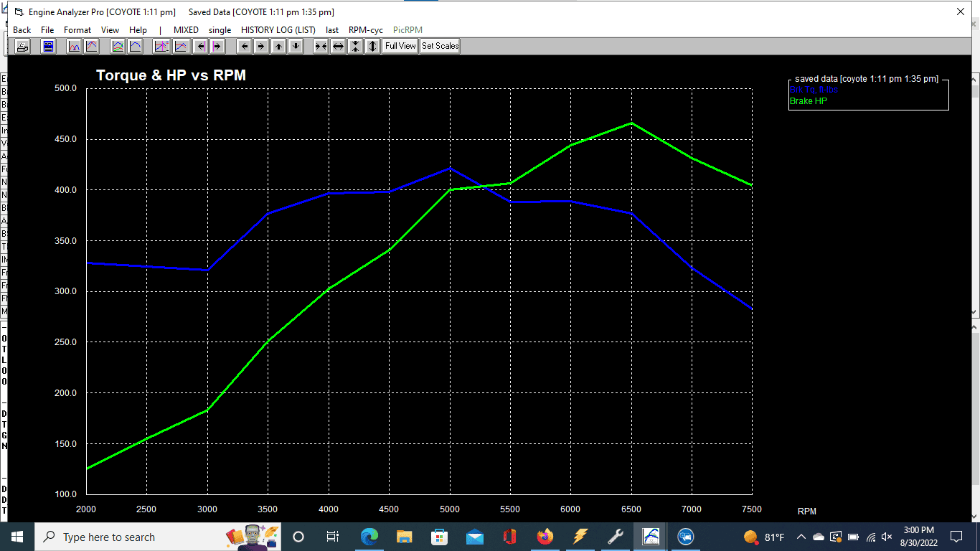Open the Format menu
Image resolution: width=980 pixels, height=551 pixels.
77,30
